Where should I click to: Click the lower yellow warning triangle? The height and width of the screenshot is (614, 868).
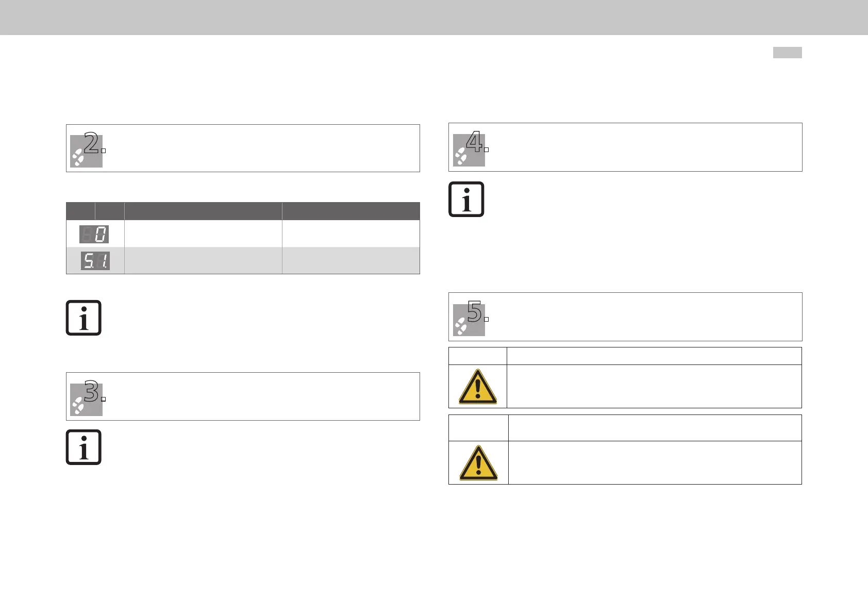click(x=478, y=463)
